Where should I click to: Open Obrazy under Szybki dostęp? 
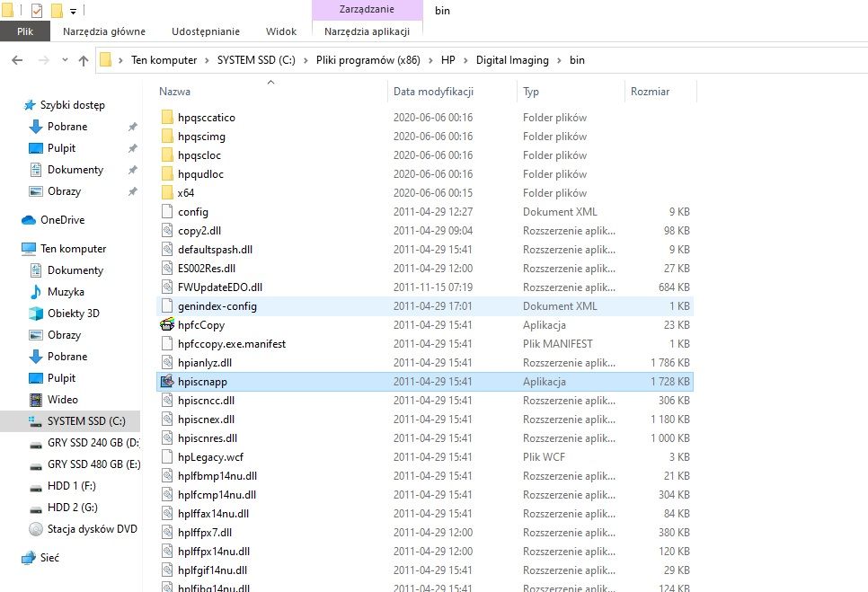tap(64, 191)
